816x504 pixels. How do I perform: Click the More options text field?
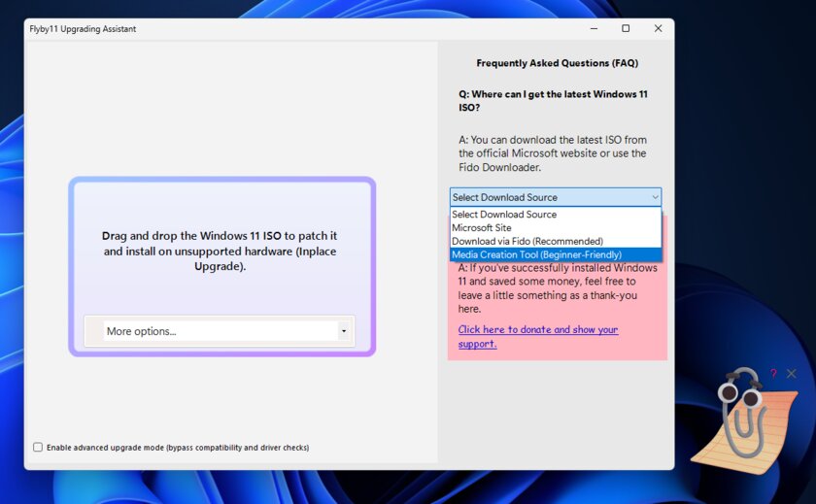[x=221, y=331]
